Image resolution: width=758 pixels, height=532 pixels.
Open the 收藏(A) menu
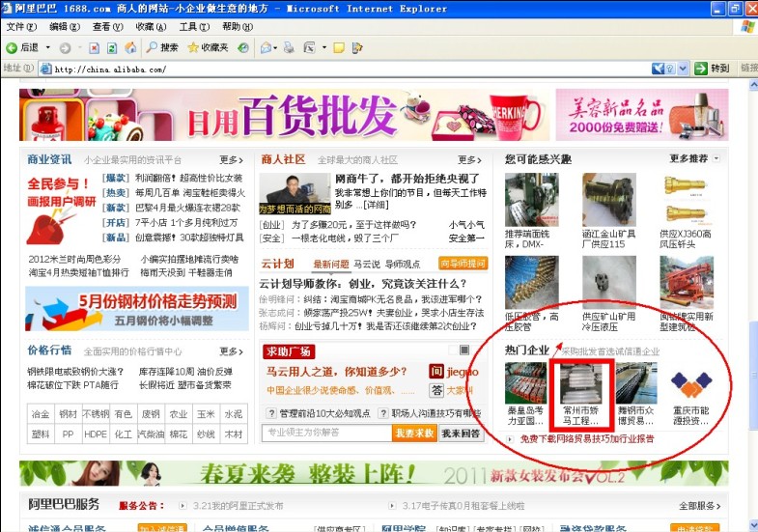point(151,27)
